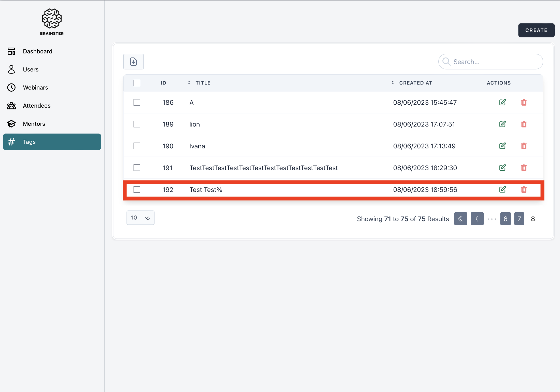Edit the tag titled lion

502,124
